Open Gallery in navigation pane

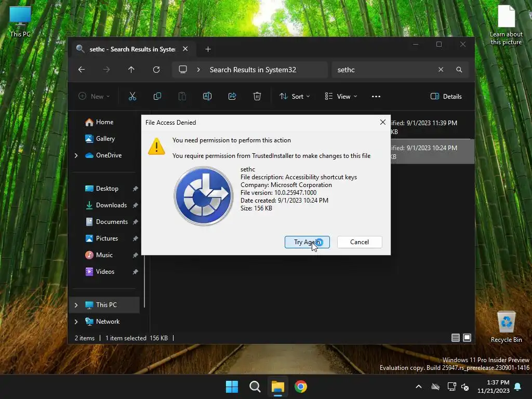[x=105, y=138]
